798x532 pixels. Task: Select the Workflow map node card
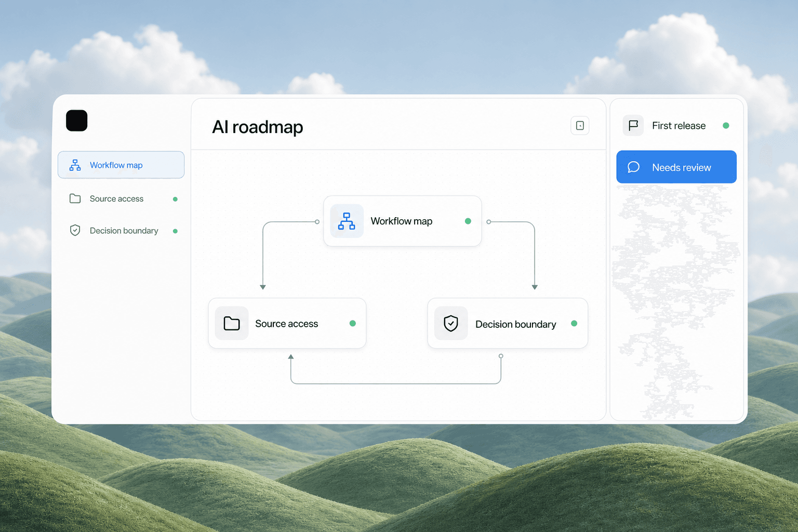[403, 221]
